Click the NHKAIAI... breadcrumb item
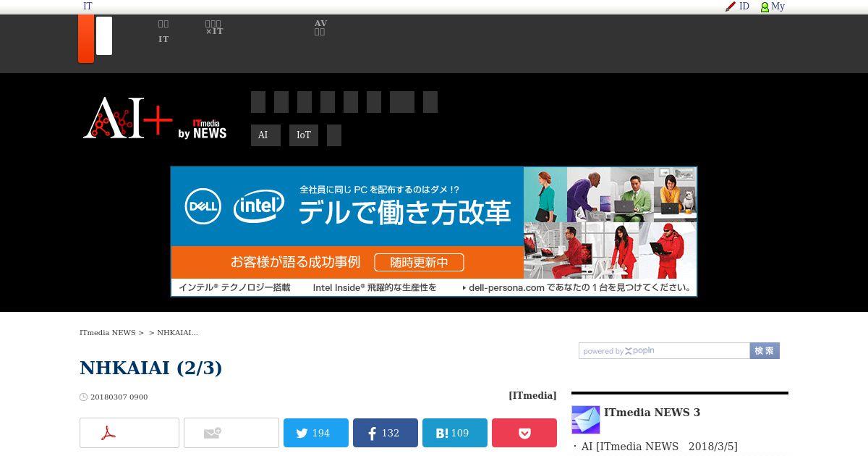The image size is (868, 456). [x=177, y=332]
